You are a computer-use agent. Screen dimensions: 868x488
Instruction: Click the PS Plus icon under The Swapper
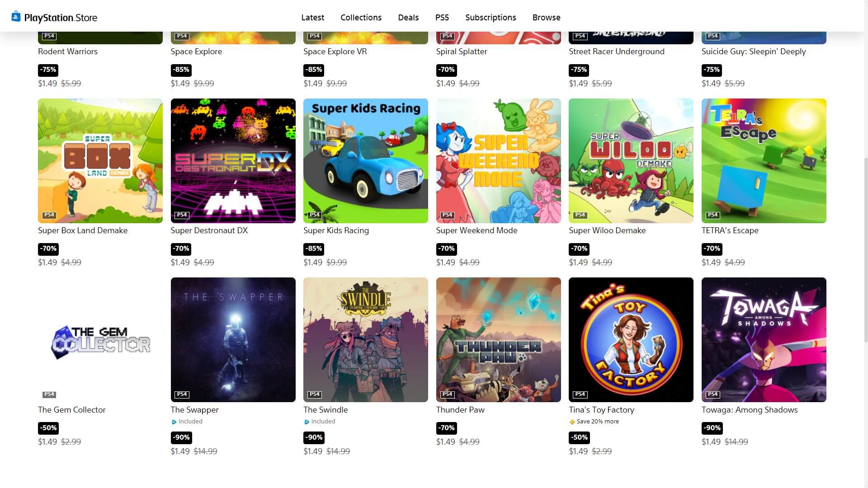point(174,422)
